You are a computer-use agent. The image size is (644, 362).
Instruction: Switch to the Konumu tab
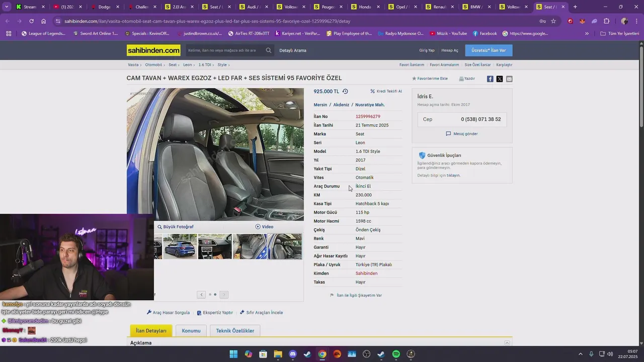(191, 331)
